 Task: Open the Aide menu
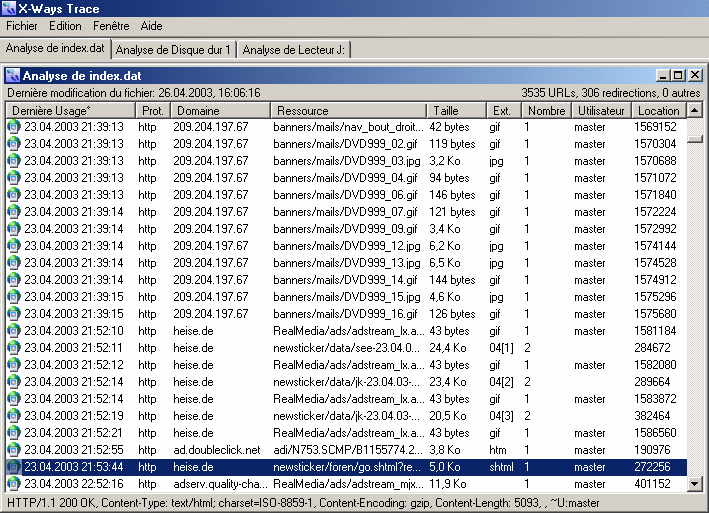(151, 26)
